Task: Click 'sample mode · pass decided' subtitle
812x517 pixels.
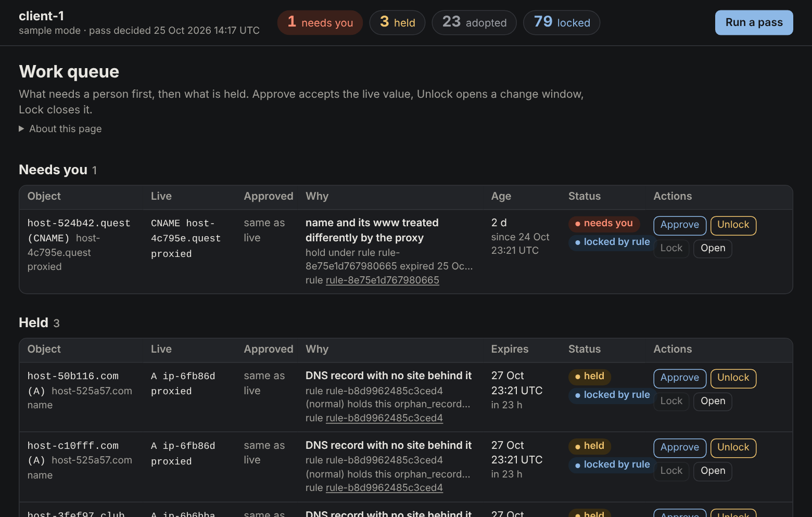Action: point(139,31)
